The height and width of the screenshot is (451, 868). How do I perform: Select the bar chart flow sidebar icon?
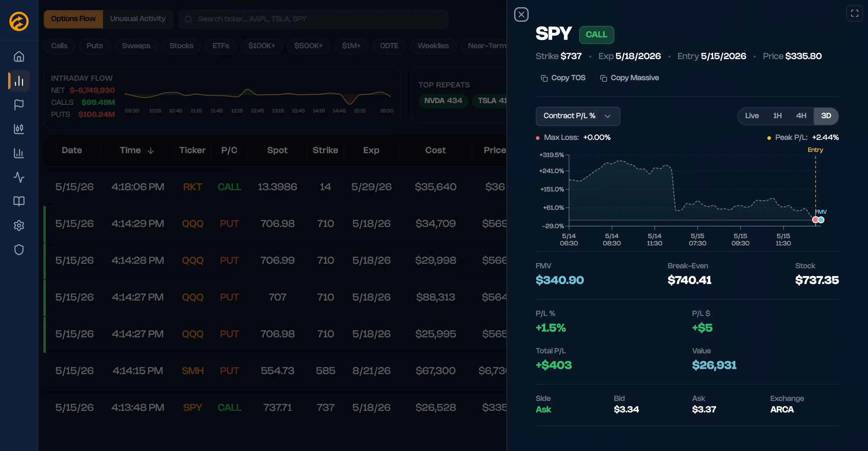pos(19,80)
